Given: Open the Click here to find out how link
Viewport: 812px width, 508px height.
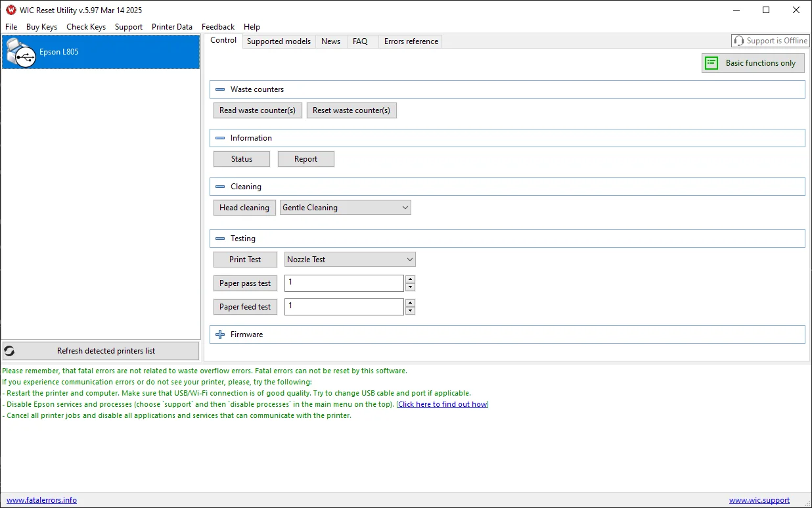Looking at the screenshot, I should tap(442, 404).
